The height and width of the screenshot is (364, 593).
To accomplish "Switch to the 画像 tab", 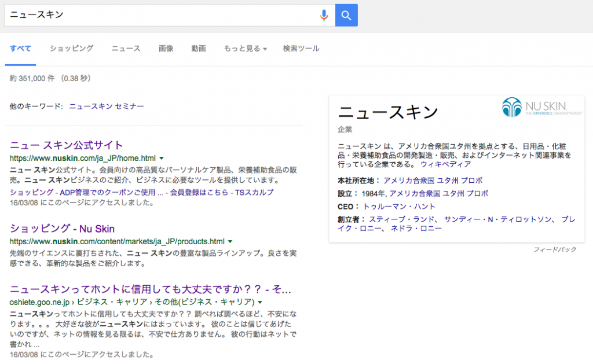I will [x=166, y=49].
